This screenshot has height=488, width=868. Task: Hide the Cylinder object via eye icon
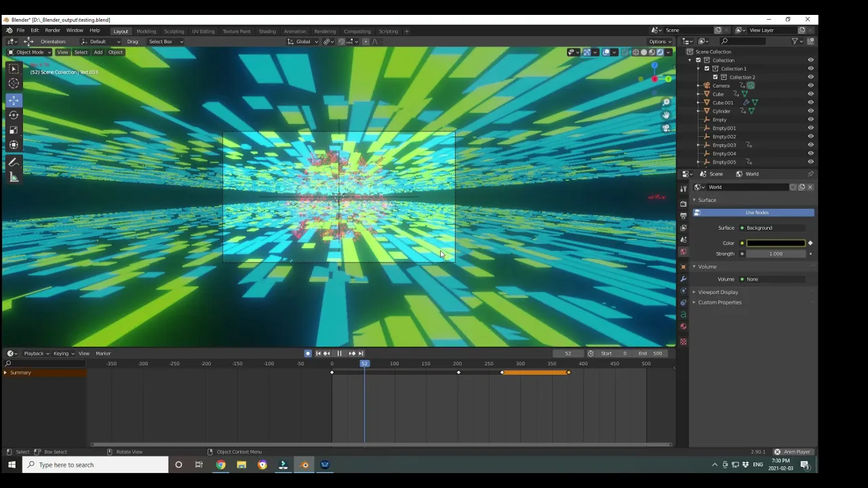(810, 111)
